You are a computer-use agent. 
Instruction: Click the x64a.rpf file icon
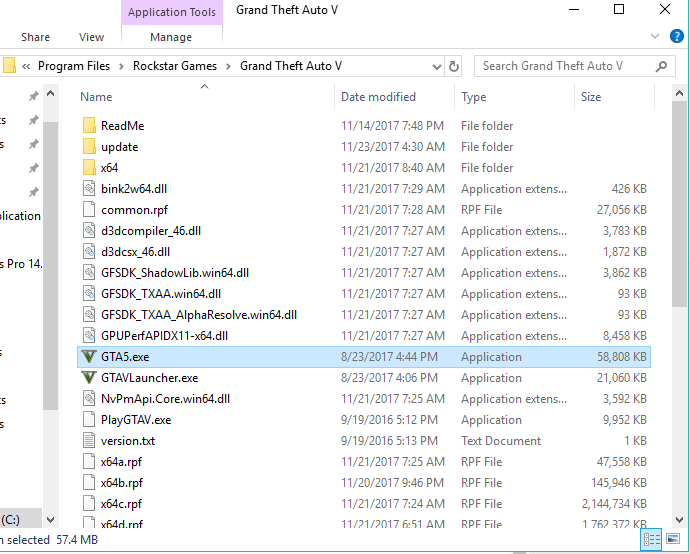tap(89, 462)
